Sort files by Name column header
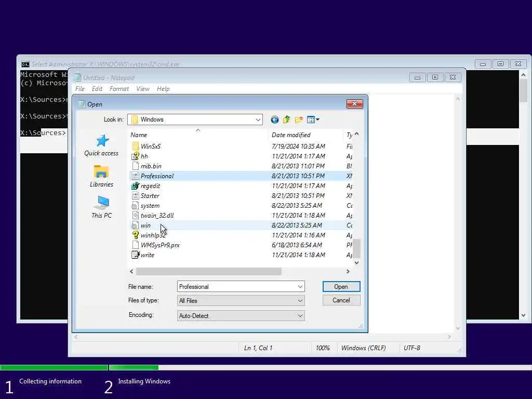Viewport: 532px width, 399px height. coord(198,135)
